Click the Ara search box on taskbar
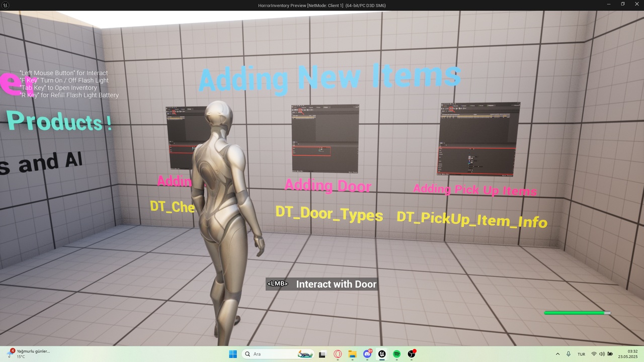Viewport: 644px width, 362px height. click(278, 354)
